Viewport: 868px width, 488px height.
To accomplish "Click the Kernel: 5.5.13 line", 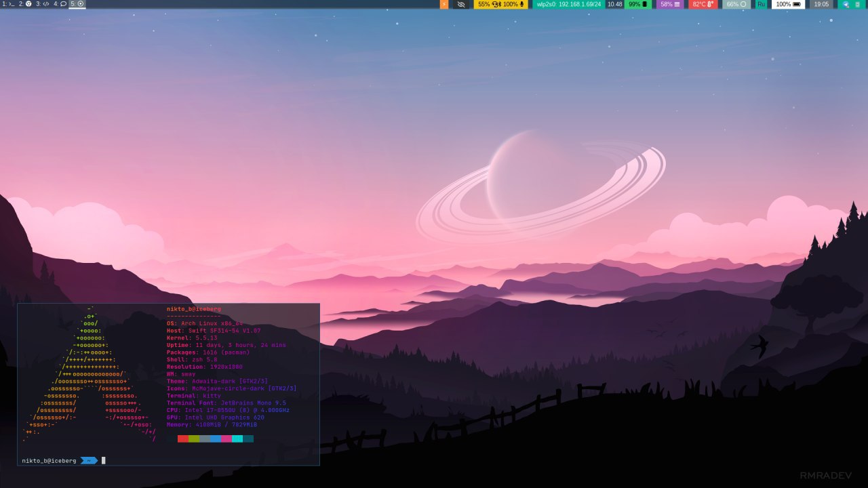I will point(192,338).
